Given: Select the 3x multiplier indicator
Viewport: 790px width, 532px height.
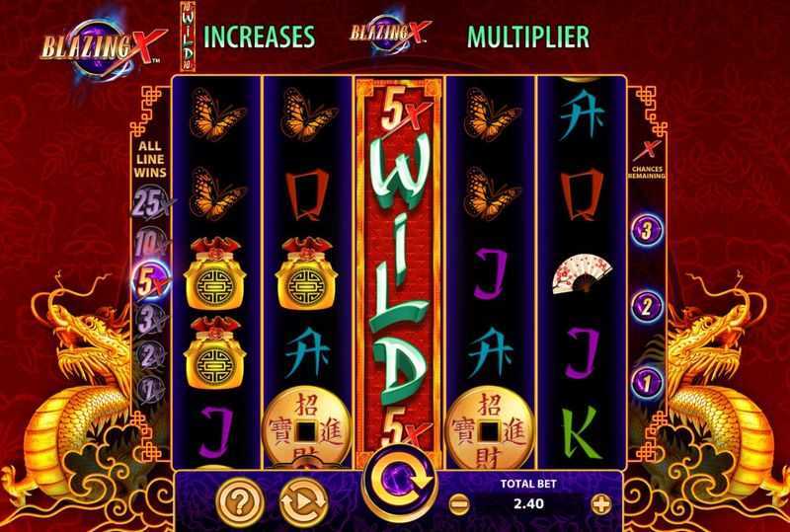Looking at the screenshot, I should (150, 321).
